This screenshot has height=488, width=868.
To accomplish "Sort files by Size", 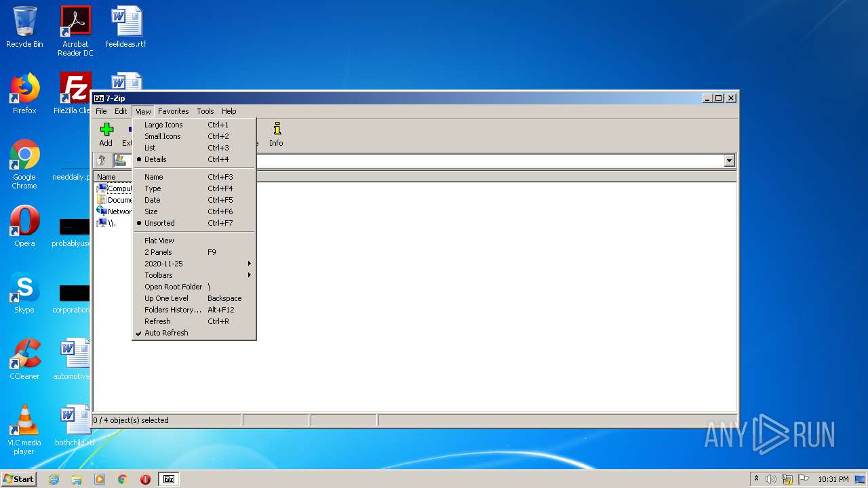I will [x=194, y=211].
